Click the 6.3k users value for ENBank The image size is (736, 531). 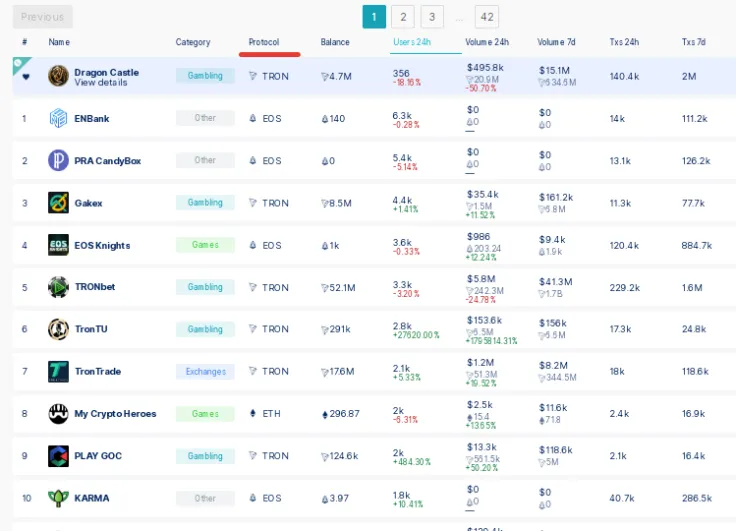(x=402, y=115)
